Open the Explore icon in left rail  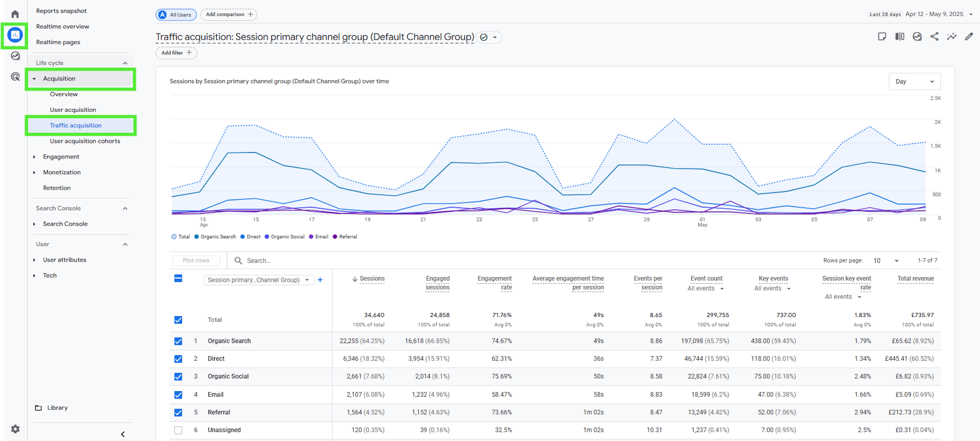[x=15, y=56]
